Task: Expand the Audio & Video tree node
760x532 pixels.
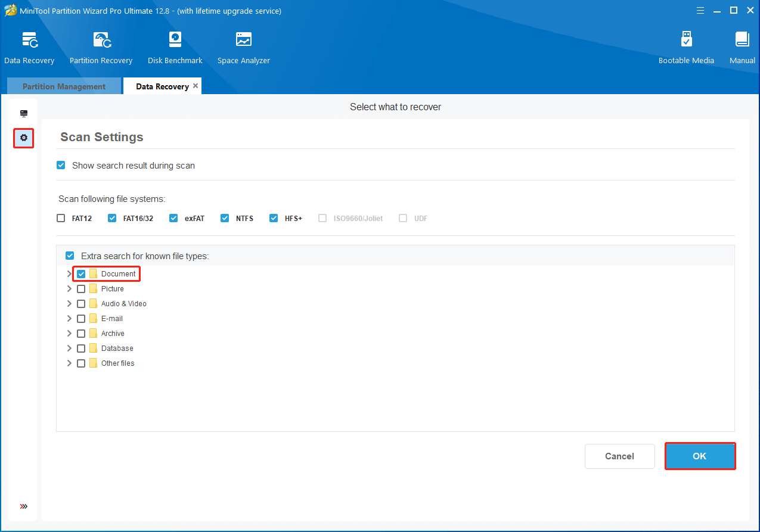Action: tap(69, 304)
